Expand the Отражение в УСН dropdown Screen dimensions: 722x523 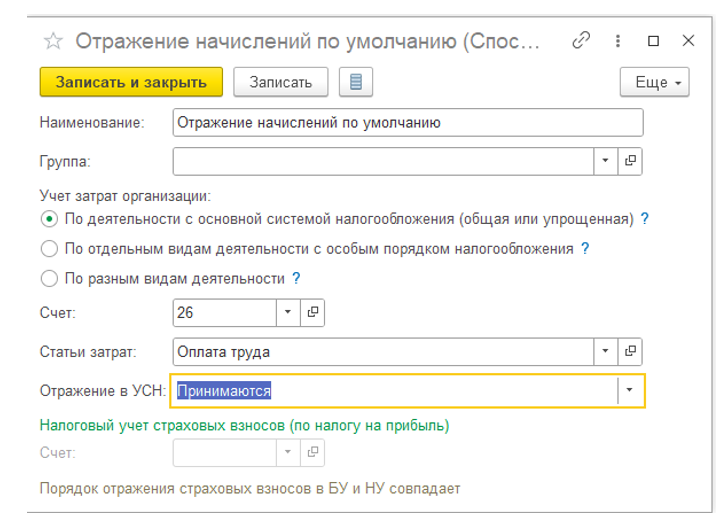(x=630, y=390)
